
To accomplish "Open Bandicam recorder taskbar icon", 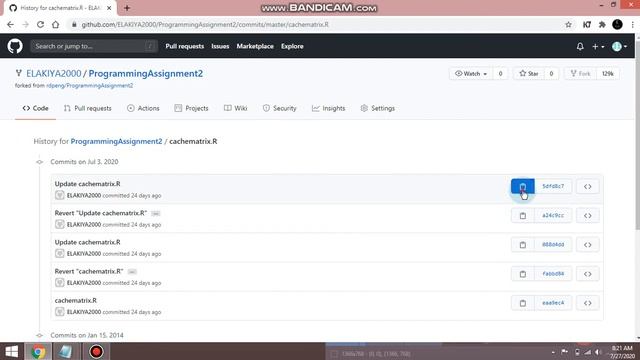I will (x=96, y=352).
